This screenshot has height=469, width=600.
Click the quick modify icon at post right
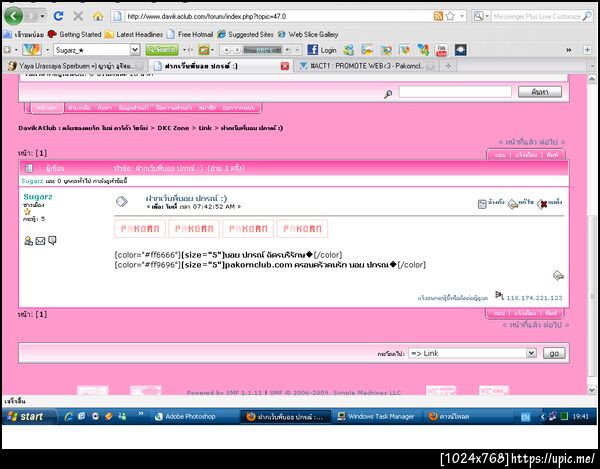tap(558, 275)
